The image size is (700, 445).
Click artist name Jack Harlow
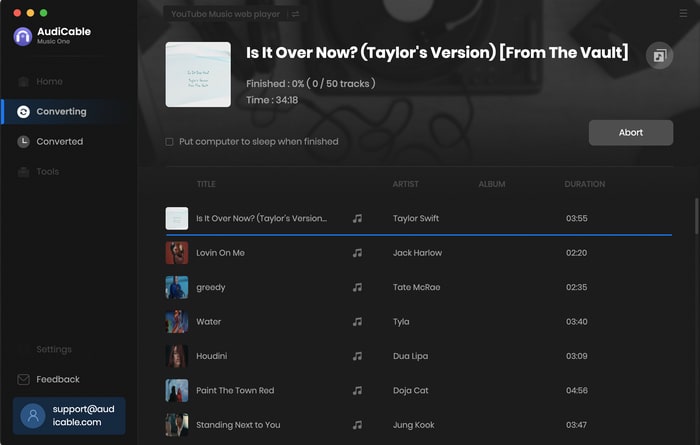click(x=417, y=253)
